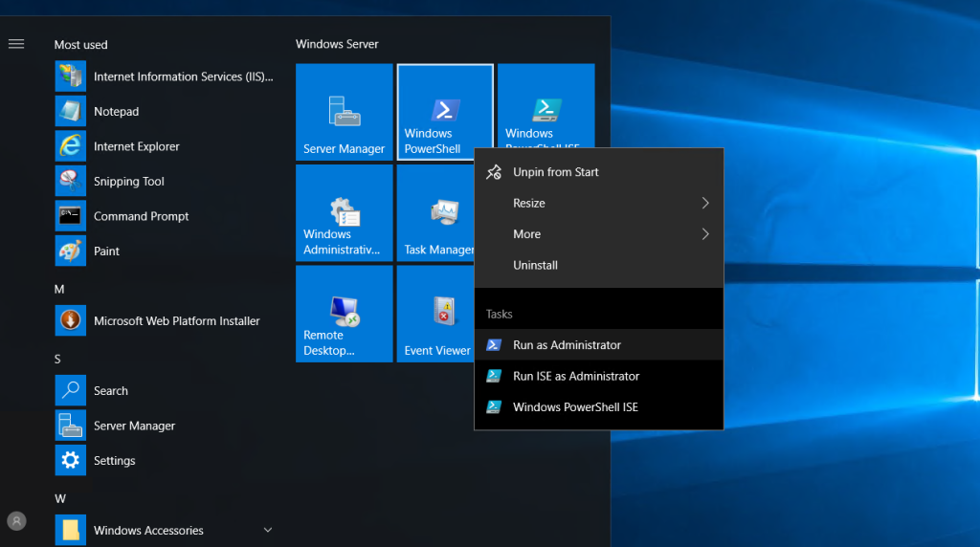This screenshot has height=547, width=980.
Task: Expand the More submenu arrow
Action: (x=705, y=234)
